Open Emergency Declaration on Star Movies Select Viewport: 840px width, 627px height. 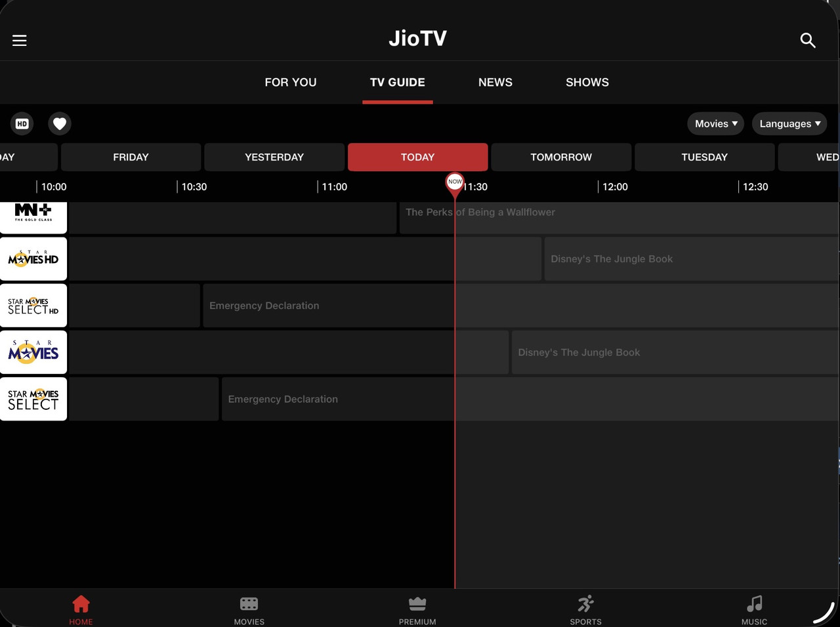click(530, 399)
